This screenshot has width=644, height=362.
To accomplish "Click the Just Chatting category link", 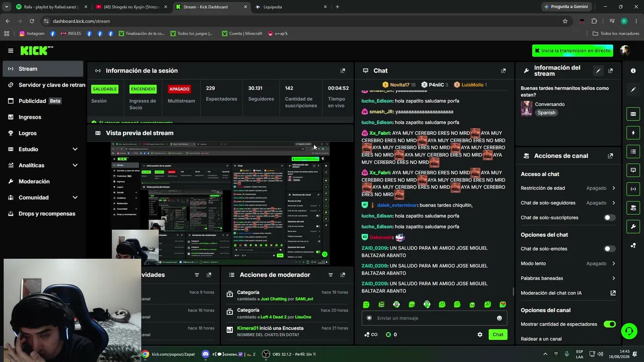I will (x=273, y=299).
